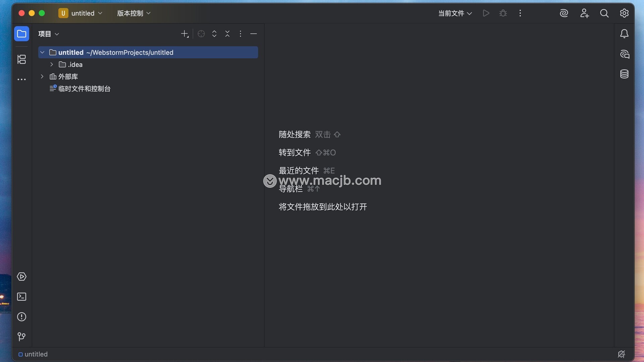This screenshot has width=644, height=362.
Task: Open the Problems tool window
Action: [x=21, y=317]
